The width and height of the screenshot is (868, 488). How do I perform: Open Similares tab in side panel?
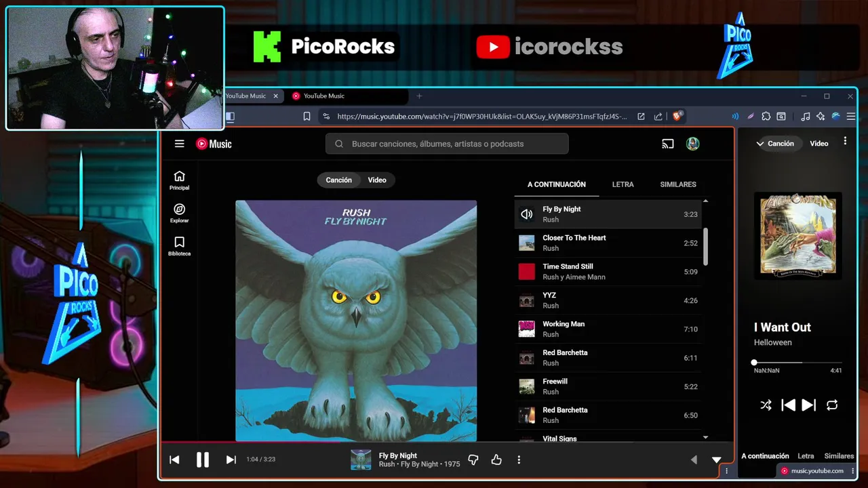(x=839, y=456)
